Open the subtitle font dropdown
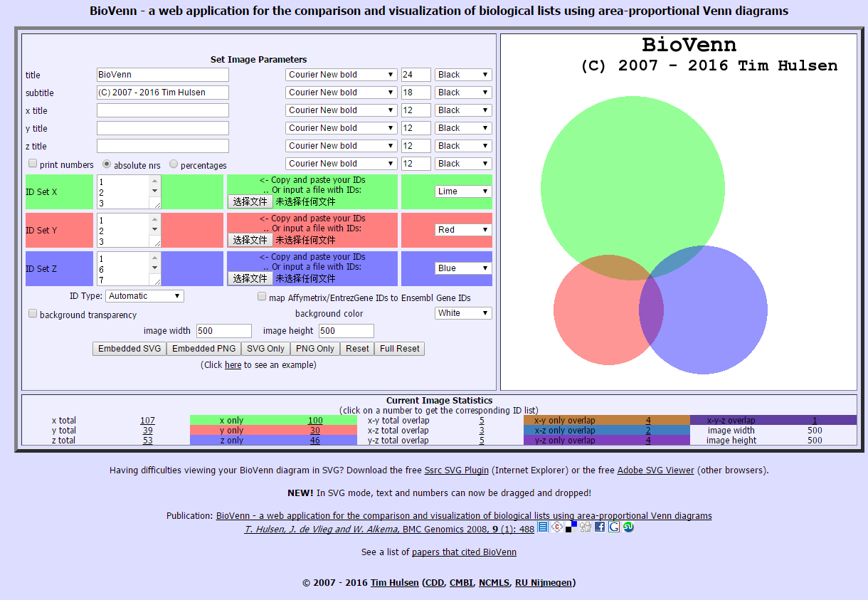The image size is (868, 600). click(x=342, y=93)
